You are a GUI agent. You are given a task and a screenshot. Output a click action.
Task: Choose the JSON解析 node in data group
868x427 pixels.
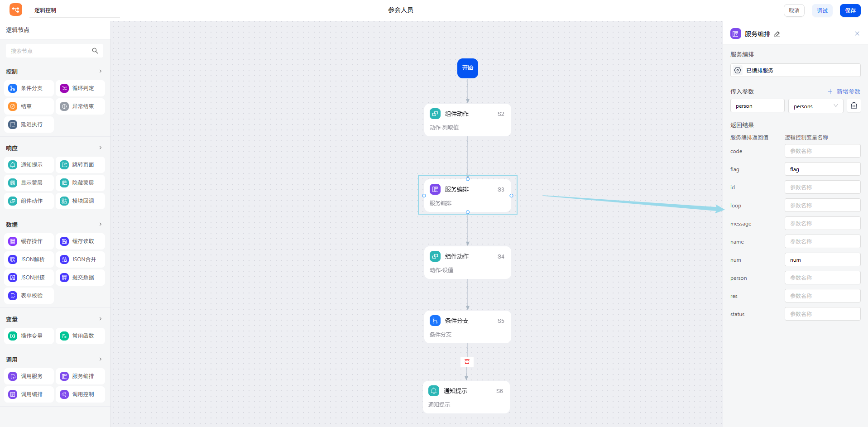(x=29, y=259)
